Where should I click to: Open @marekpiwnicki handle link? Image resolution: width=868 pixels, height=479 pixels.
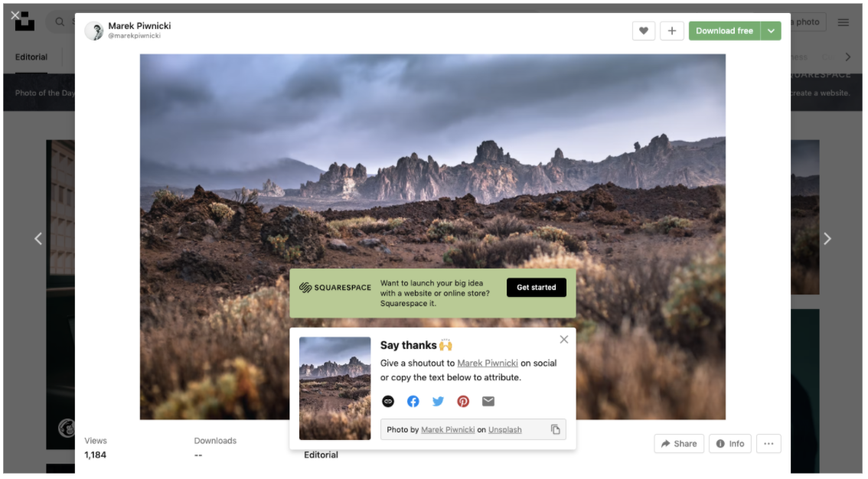tap(135, 36)
